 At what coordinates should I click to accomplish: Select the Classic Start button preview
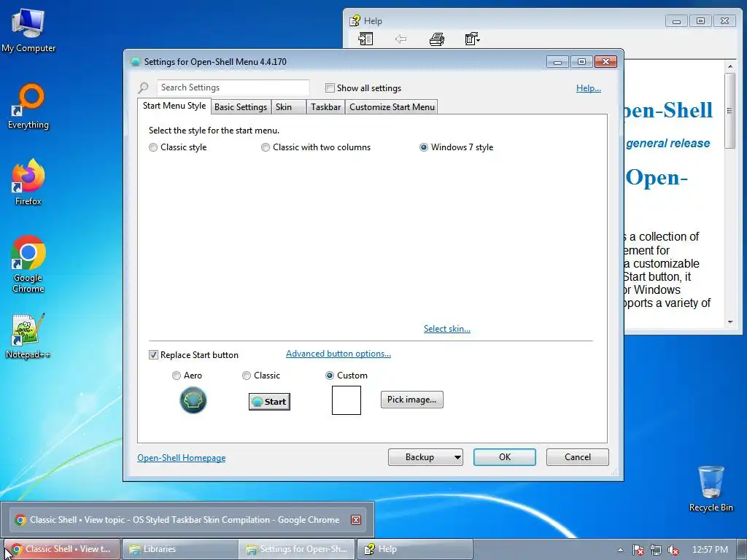[x=269, y=402]
